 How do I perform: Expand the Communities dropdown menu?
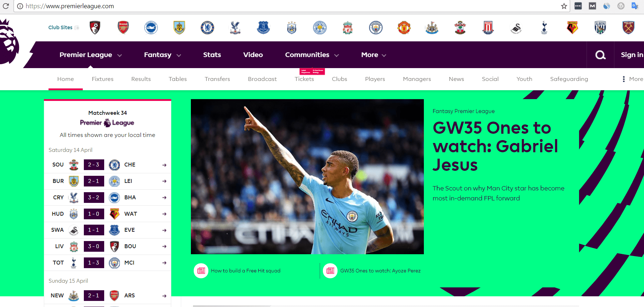312,55
